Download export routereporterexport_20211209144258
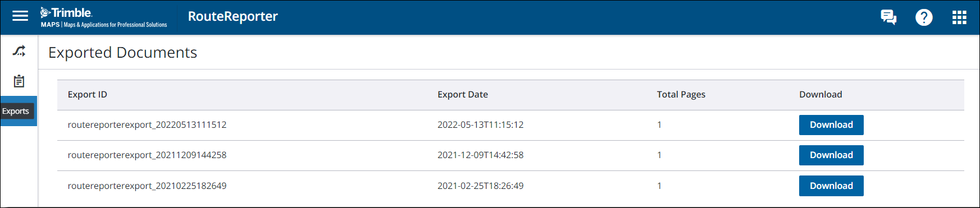 coord(831,155)
